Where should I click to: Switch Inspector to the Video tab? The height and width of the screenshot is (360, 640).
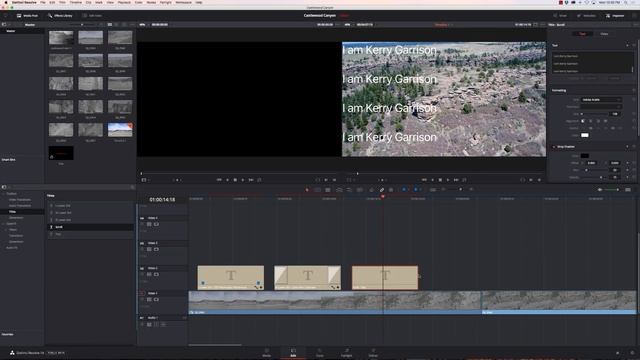click(x=604, y=34)
